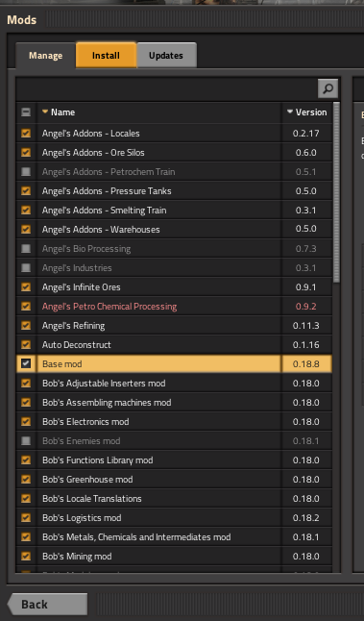Disable Angel's Addons - Warehouses checkbox
Viewport: 364px width, 621px height.
point(26,230)
